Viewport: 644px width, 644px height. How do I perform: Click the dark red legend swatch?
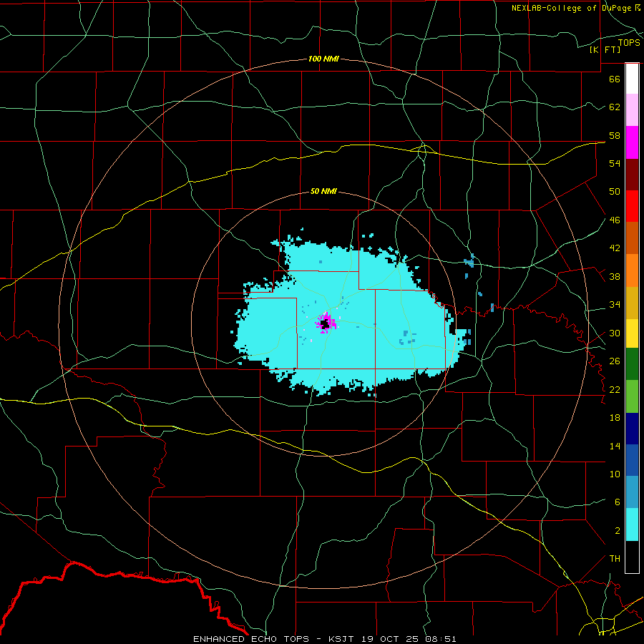(632, 175)
